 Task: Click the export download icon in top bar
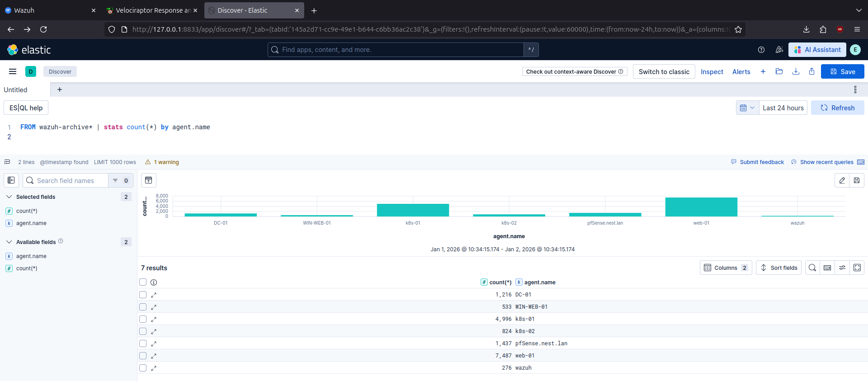[x=796, y=71]
